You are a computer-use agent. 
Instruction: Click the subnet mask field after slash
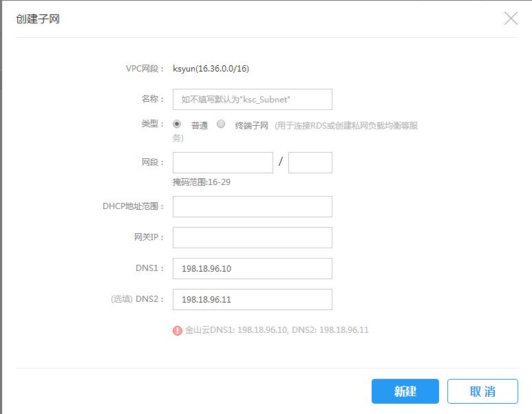(x=310, y=162)
